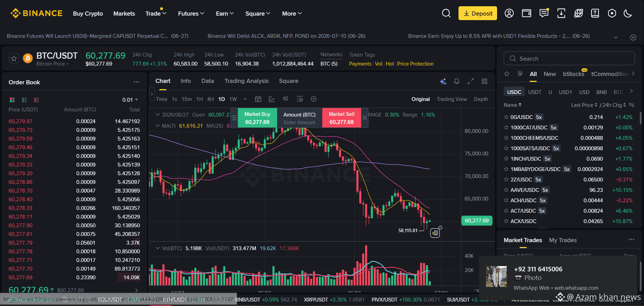
Task: Click the order list icon below chart
Action: [x=435, y=233]
